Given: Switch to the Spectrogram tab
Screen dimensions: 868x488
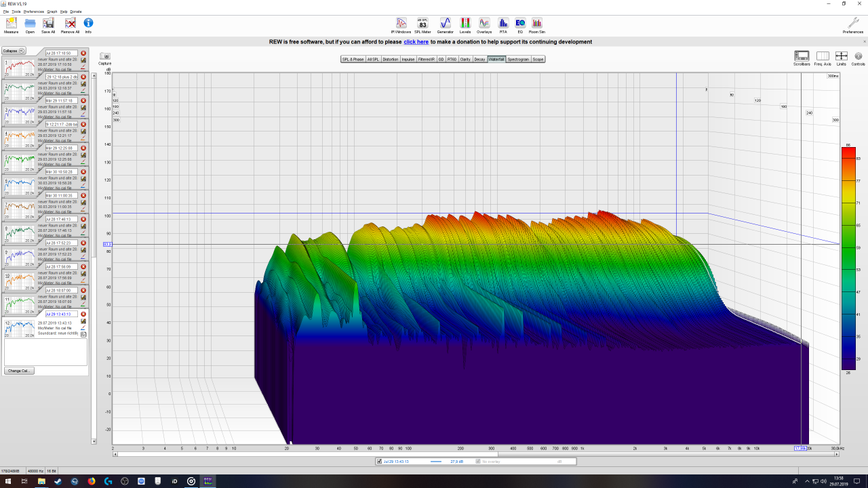Looking at the screenshot, I should coord(518,60).
